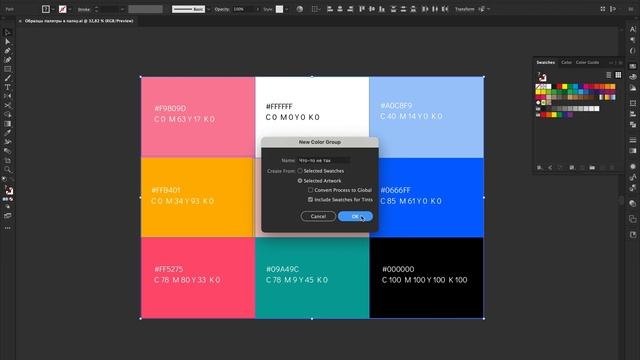Open the graphic Style dropdown arrow
640x360 pixels.
(287, 9)
